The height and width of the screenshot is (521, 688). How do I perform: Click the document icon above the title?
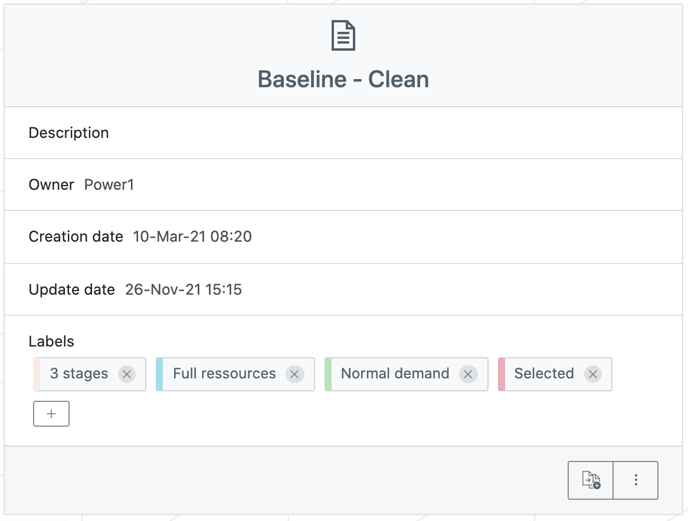(x=343, y=36)
